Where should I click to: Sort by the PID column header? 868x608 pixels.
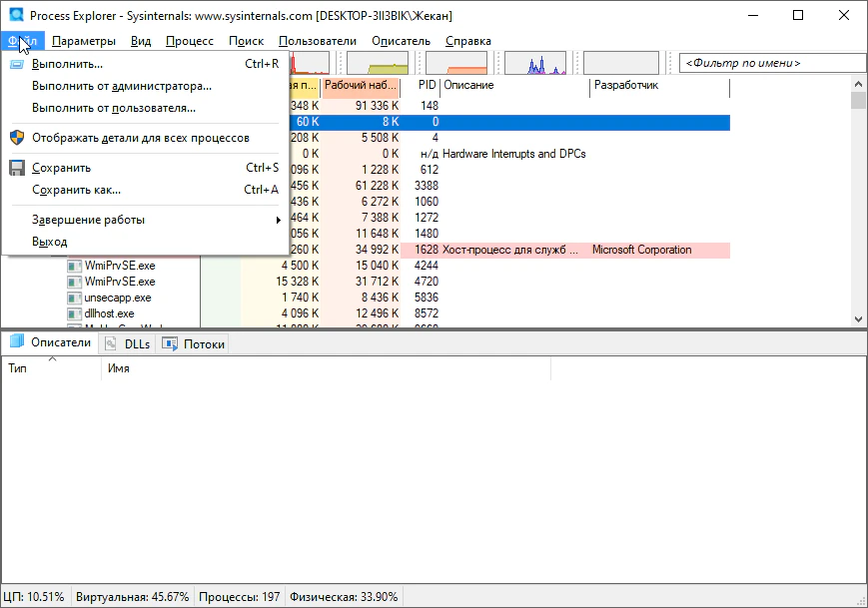427,86
